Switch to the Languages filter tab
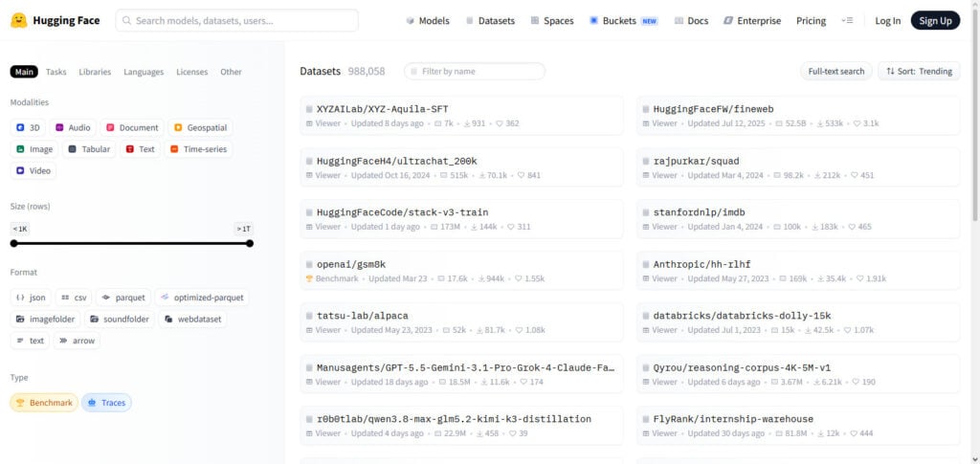The height and width of the screenshot is (464, 980). 144,72
